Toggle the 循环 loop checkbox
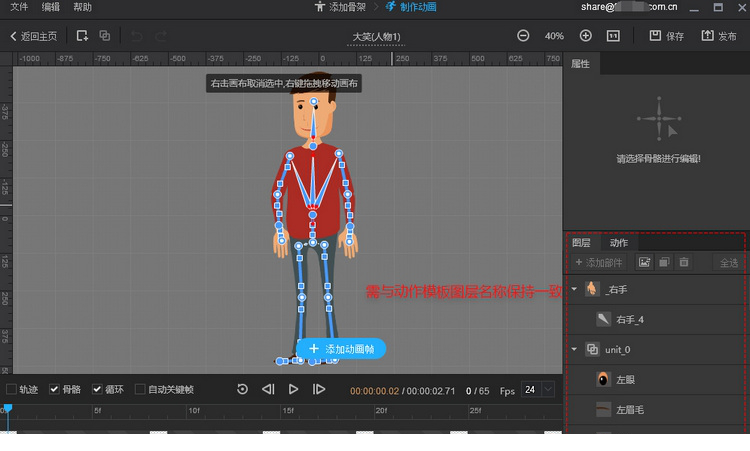Viewport: 750px width, 451px height. 97,389
